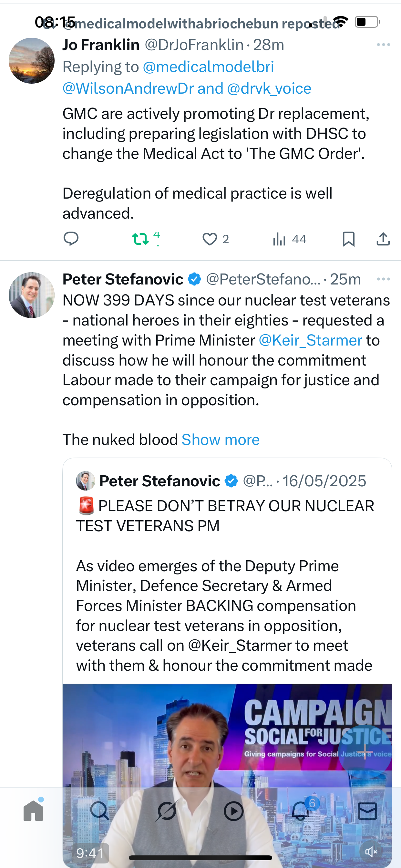Open Direct Messages inbox
The height and width of the screenshot is (868, 401).
[367, 811]
